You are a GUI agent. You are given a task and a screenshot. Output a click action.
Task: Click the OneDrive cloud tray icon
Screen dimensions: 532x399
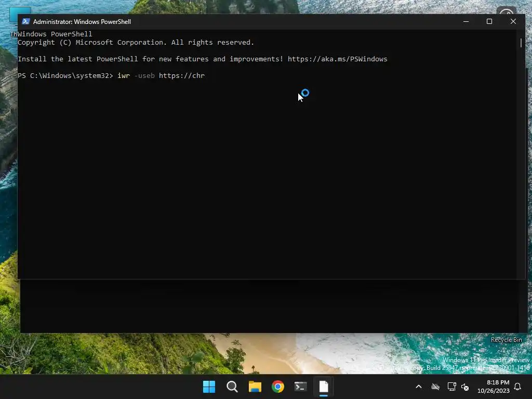pos(435,387)
